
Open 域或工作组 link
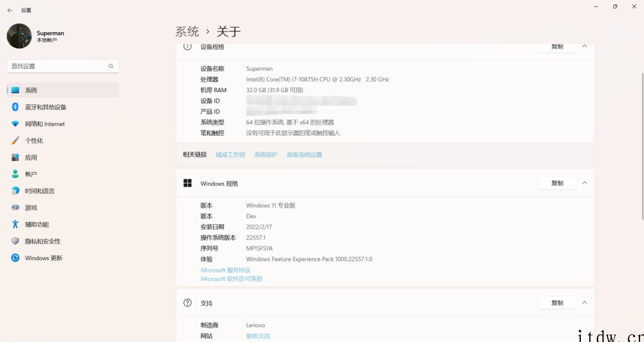click(x=231, y=155)
